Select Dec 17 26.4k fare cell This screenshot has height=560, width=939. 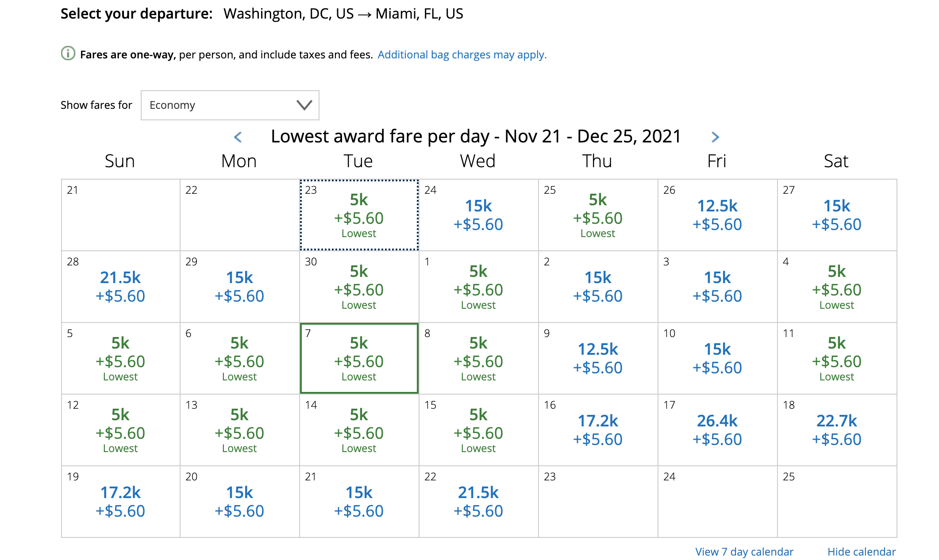(717, 430)
